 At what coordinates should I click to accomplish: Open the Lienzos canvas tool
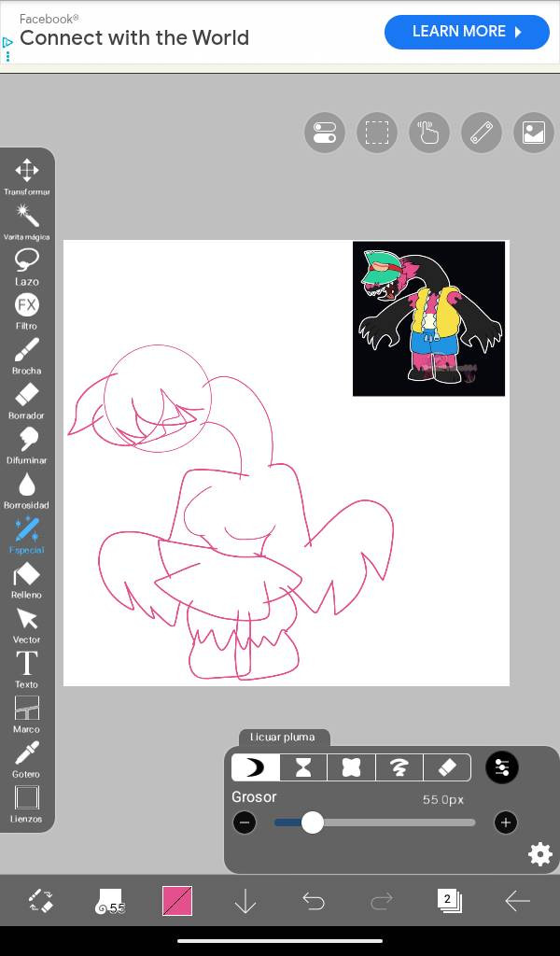point(27,804)
